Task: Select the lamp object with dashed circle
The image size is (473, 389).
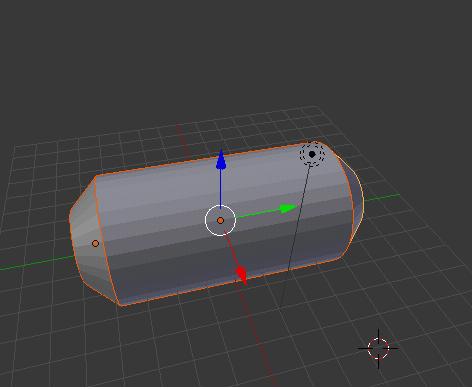Action: tap(312, 154)
